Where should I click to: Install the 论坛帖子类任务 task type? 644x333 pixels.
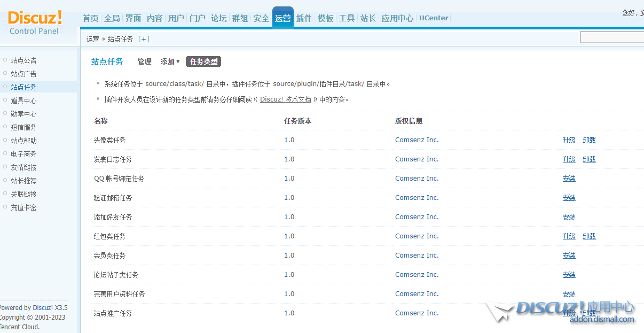569,275
